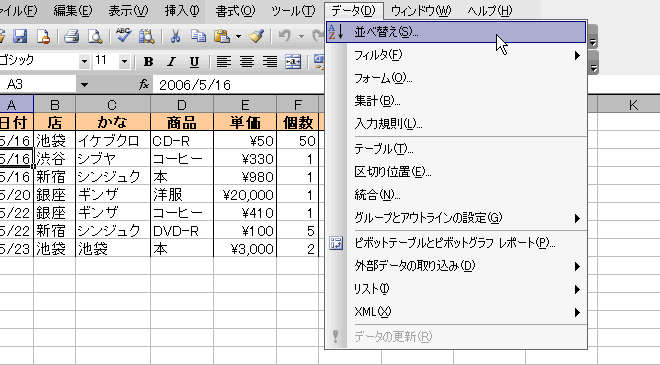Open the Undo history dropdown arrow
The width and height of the screenshot is (660, 365).
click(x=301, y=37)
